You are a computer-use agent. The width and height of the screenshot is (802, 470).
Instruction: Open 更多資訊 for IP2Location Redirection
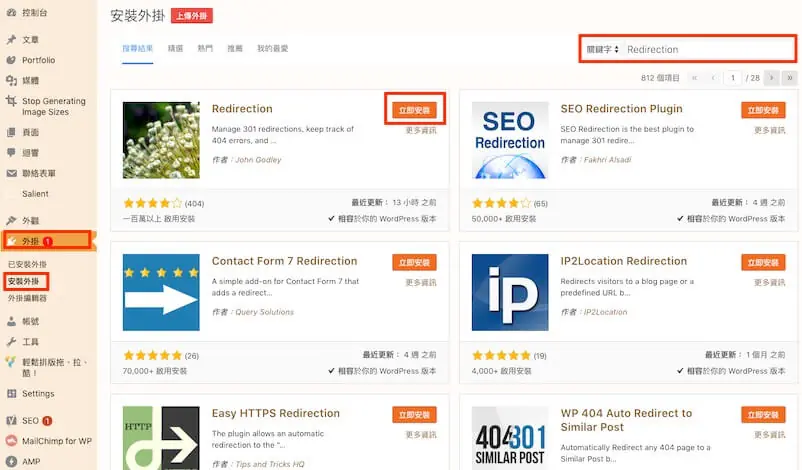pyautogui.click(x=770, y=282)
